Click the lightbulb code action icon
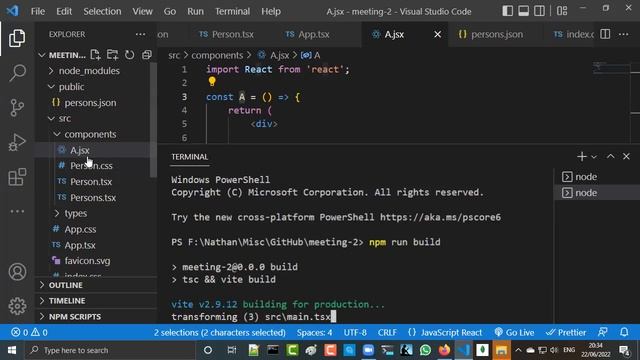640x360 pixels. [x=212, y=82]
